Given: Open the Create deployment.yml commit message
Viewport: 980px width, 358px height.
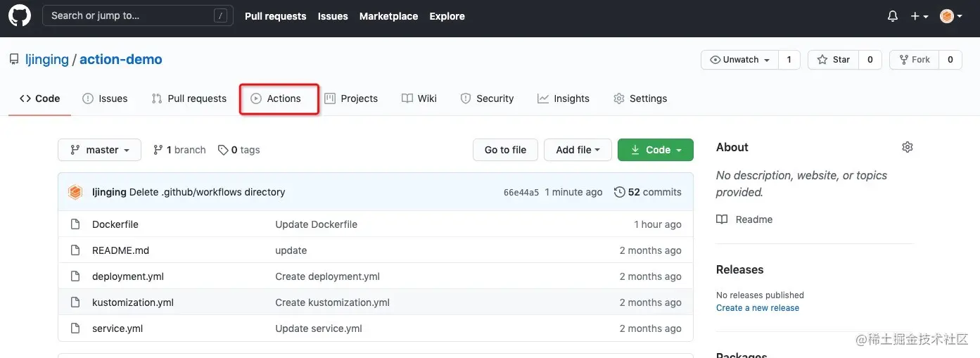Looking at the screenshot, I should (328, 276).
